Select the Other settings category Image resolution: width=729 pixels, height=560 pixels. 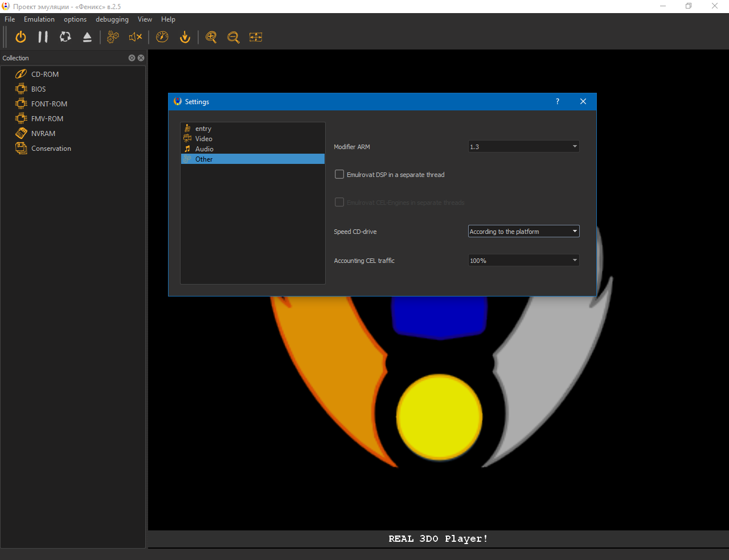coord(253,159)
